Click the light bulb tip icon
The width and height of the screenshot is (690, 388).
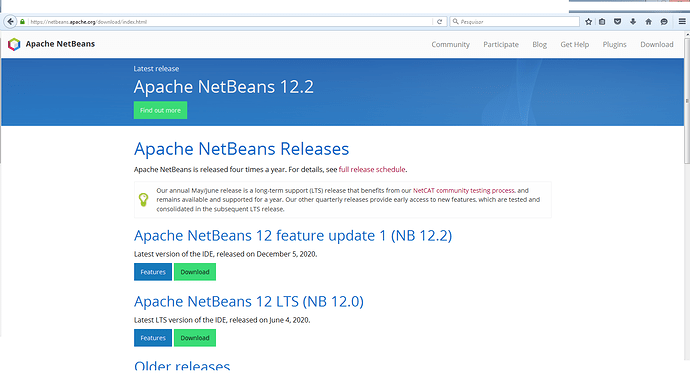coord(143,200)
